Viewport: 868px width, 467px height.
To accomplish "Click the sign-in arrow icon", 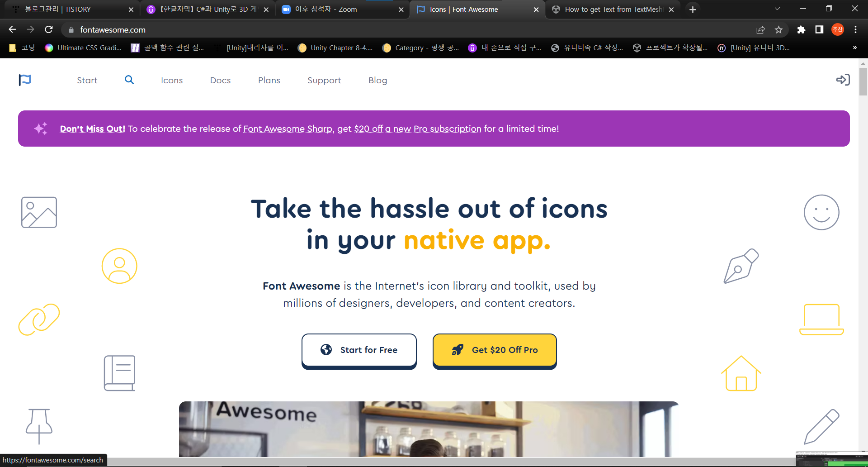I will coord(843,80).
